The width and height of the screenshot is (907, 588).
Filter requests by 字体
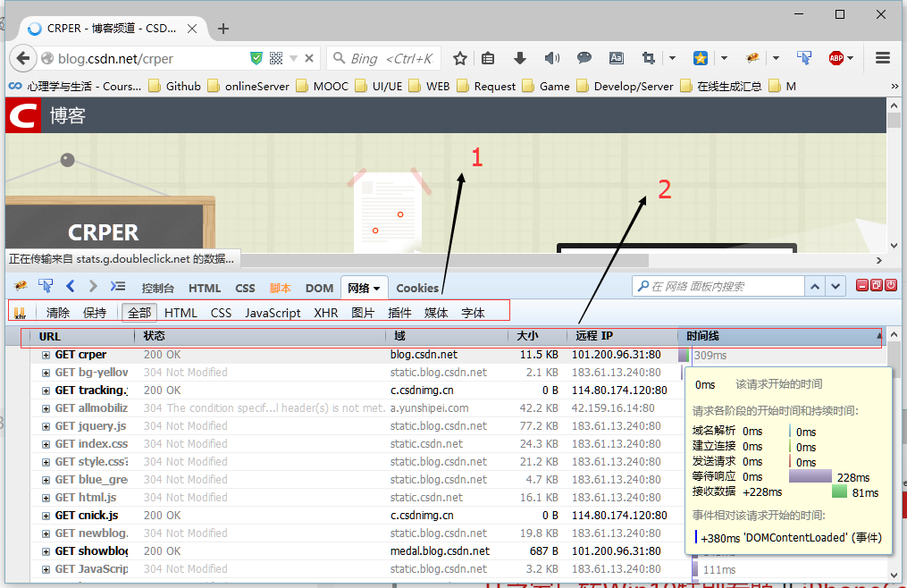pyautogui.click(x=473, y=313)
